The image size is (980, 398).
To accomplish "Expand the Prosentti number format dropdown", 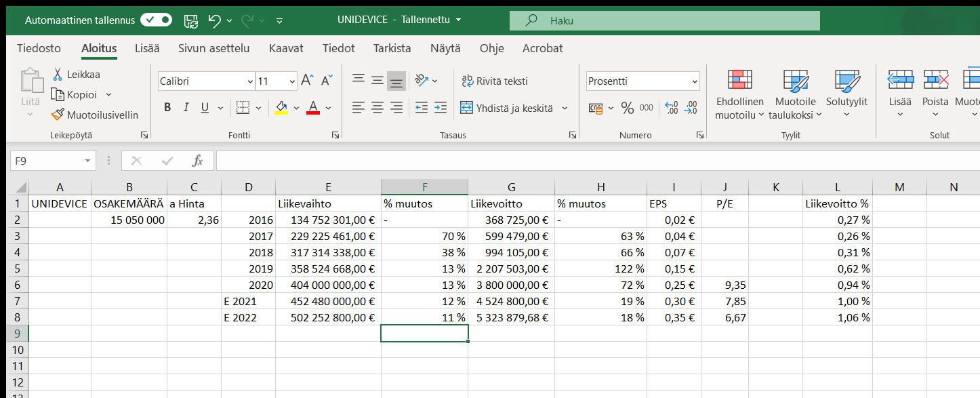I will point(695,81).
